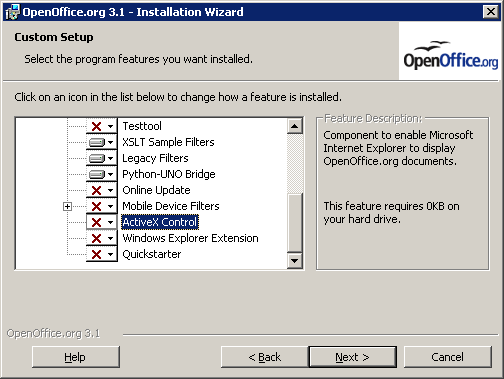Click the feature list scroll down arrow

(295, 260)
